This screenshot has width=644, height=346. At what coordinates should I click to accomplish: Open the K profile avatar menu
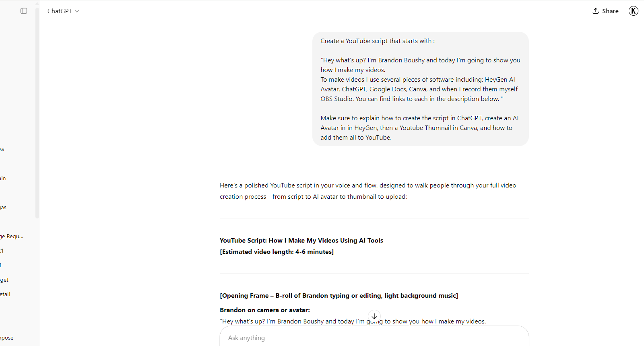point(634,11)
